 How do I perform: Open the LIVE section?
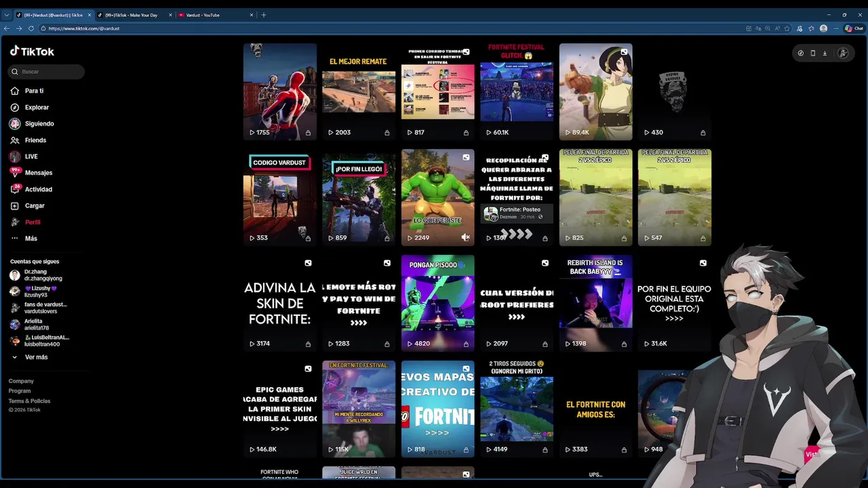[24, 157]
